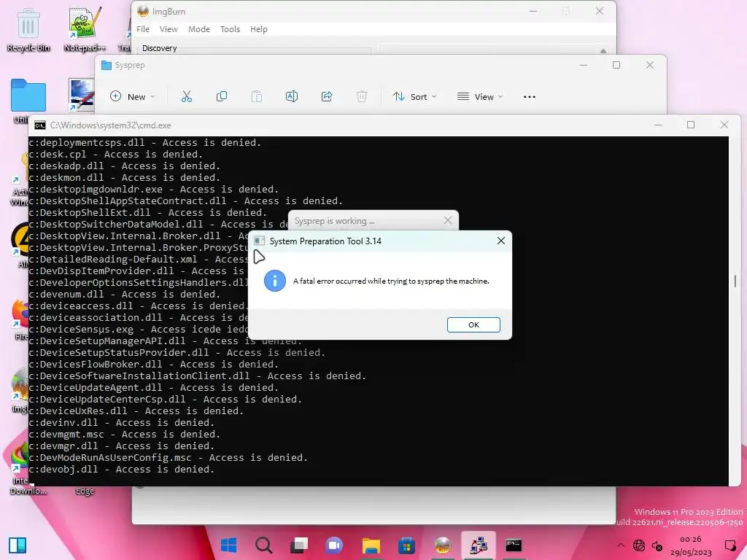The width and height of the screenshot is (747, 560).
Task: Open the Widgets panel icon on the taskbar
Action: (18, 545)
